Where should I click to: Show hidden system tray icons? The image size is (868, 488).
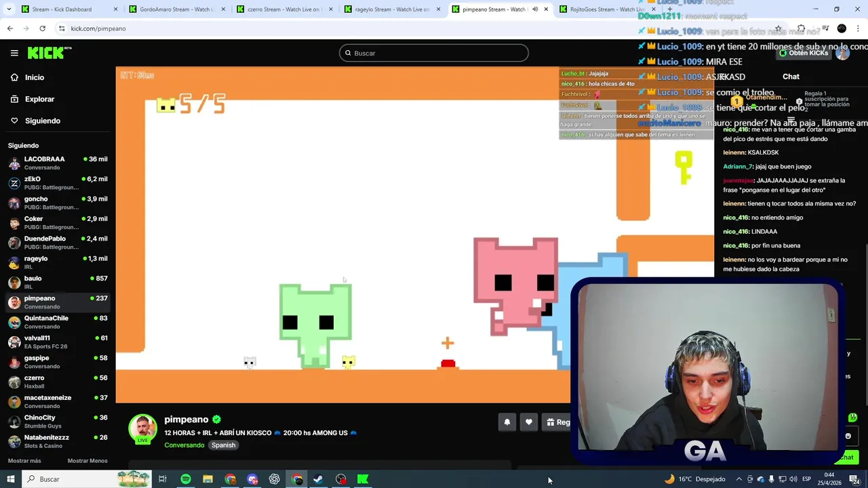pyautogui.click(x=739, y=479)
